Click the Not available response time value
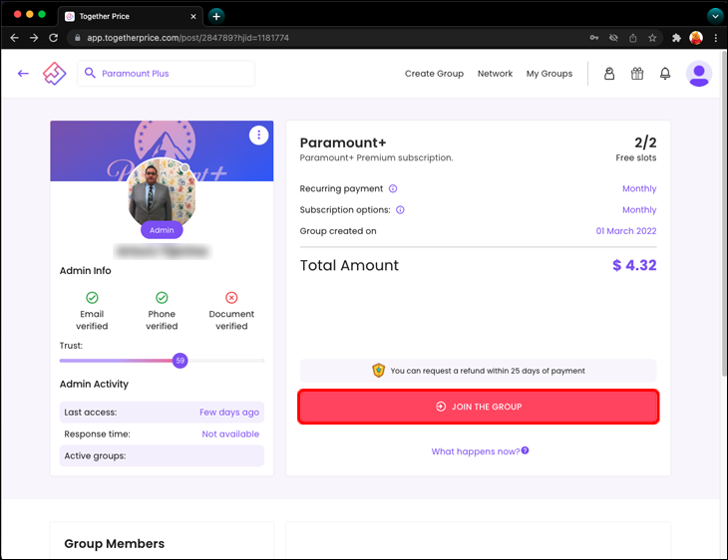 click(x=230, y=433)
